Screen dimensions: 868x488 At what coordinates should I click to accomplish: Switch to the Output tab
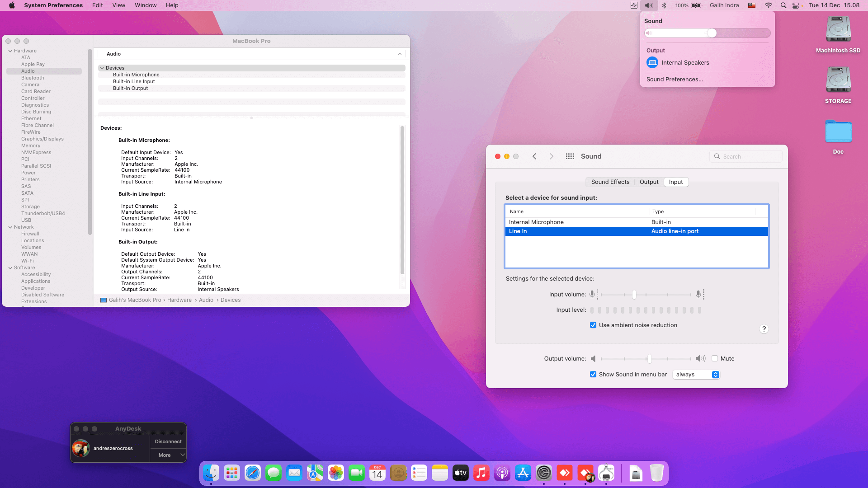click(x=649, y=182)
